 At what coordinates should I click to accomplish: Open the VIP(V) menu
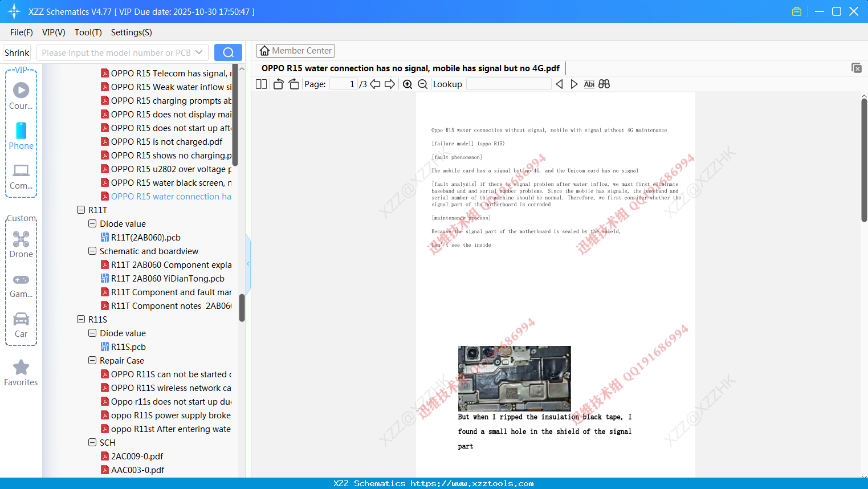point(54,32)
